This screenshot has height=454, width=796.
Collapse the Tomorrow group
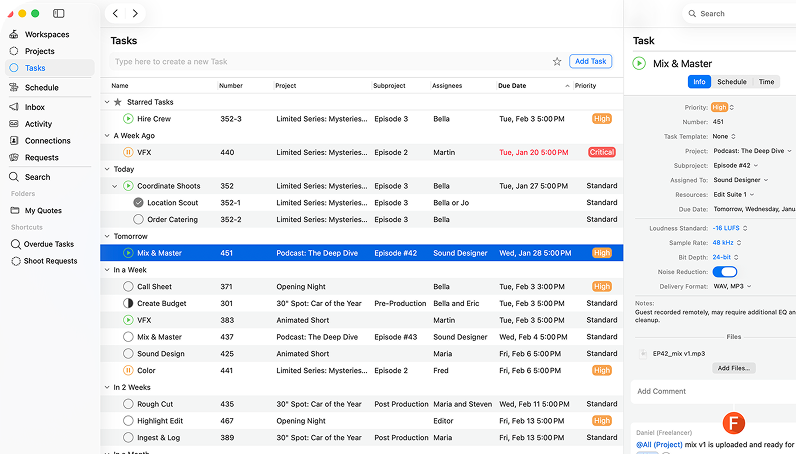point(107,236)
